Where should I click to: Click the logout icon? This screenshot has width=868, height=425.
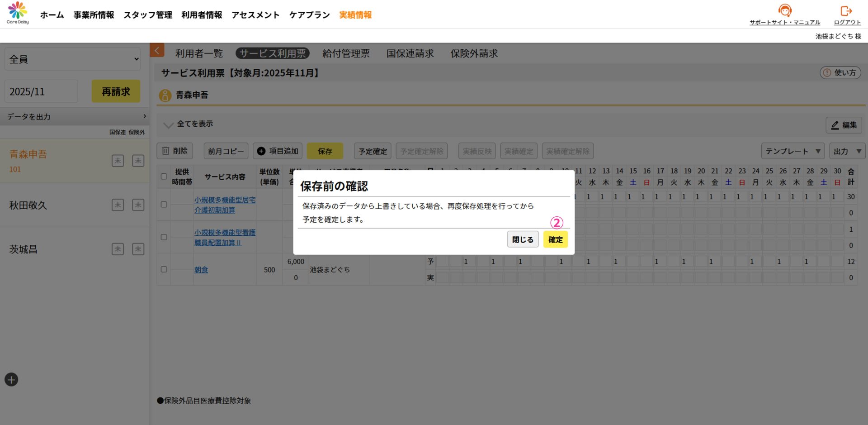coord(846,10)
